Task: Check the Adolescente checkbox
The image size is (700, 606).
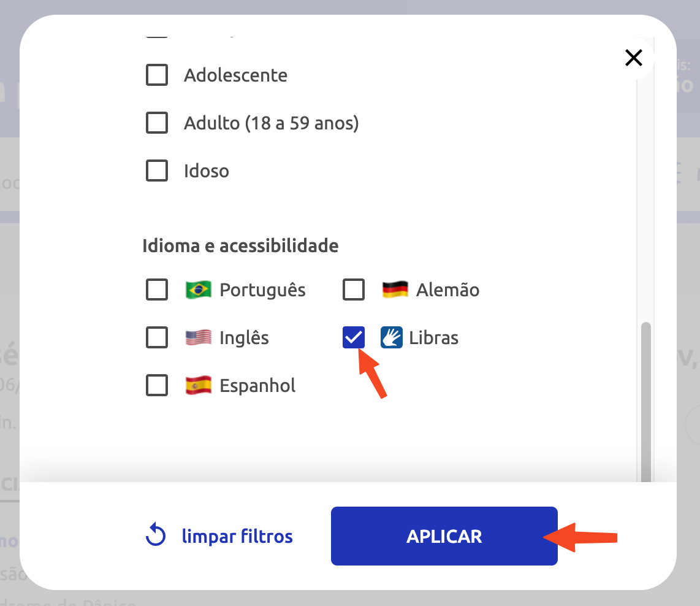Action: pyautogui.click(x=157, y=75)
